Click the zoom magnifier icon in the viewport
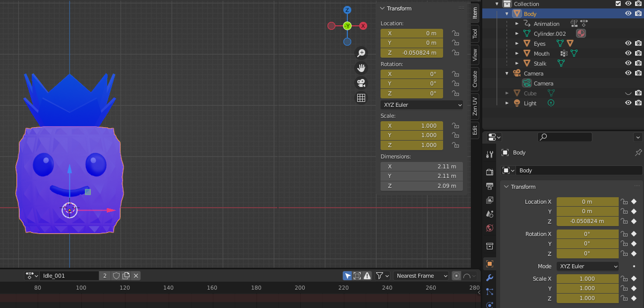 click(361, 52)
